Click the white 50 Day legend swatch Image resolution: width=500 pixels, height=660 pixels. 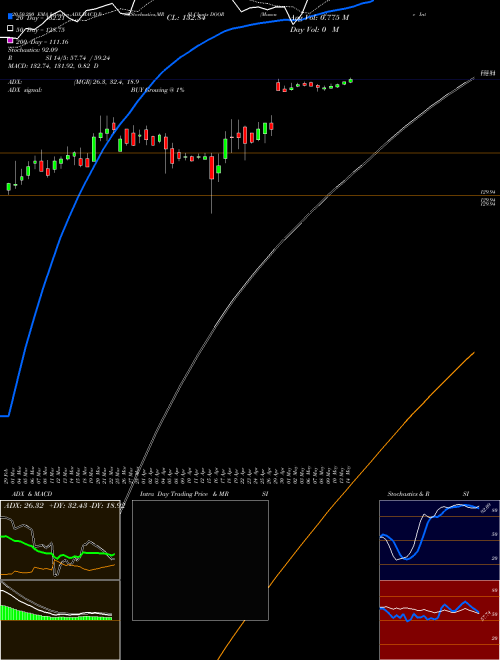pos(10,28)
